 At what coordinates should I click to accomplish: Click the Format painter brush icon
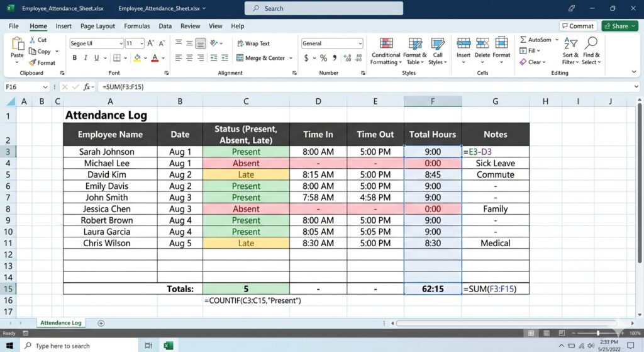pyautogui.click(x=33, y=63)
